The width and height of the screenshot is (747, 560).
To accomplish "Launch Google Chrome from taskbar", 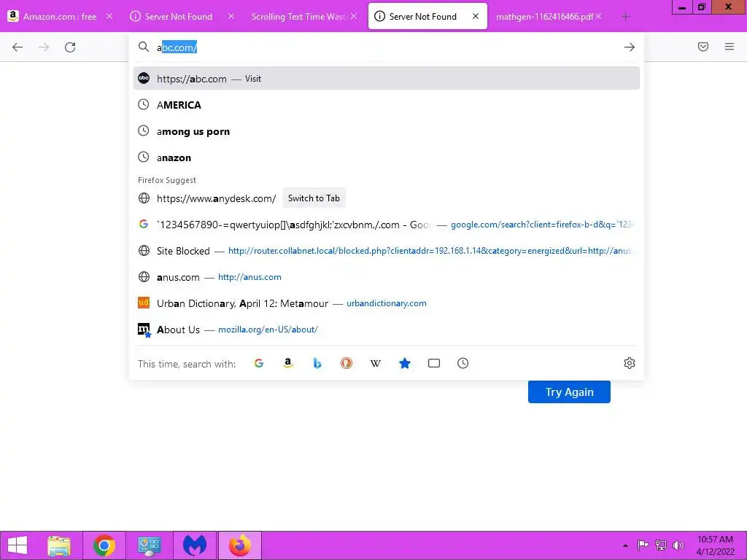I will [x=104, y=545].
